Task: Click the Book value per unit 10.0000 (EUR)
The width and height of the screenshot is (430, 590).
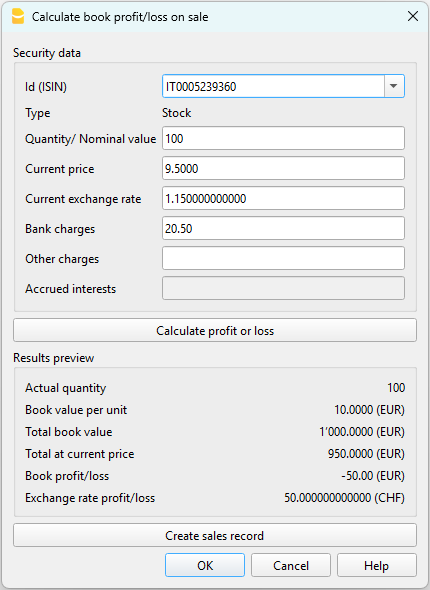Action: (x=369, y=410)
